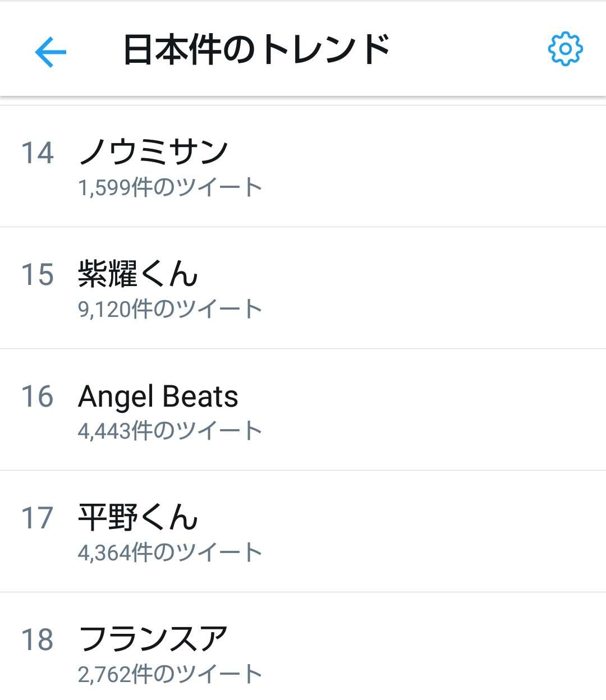Tap rank number 15
The image size is (606, 700).
tap(38, 274)
